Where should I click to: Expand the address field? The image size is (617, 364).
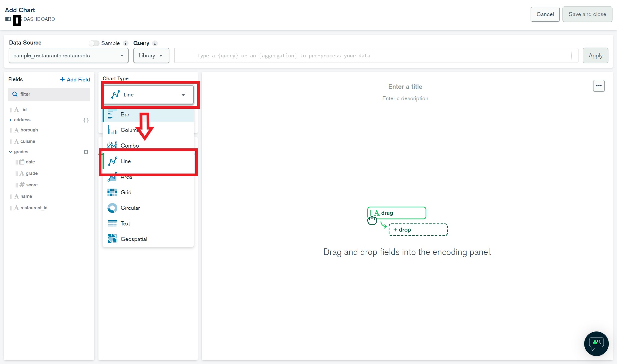click(x=10, y=120)
